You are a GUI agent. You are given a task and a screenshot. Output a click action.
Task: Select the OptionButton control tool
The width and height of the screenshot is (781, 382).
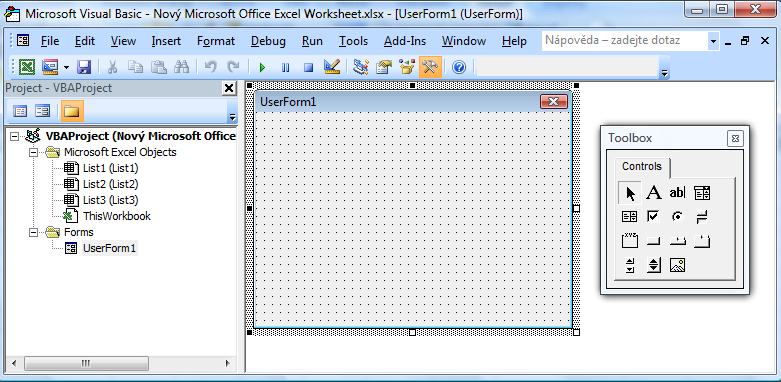pyautogui.click(x=677, y=217)
